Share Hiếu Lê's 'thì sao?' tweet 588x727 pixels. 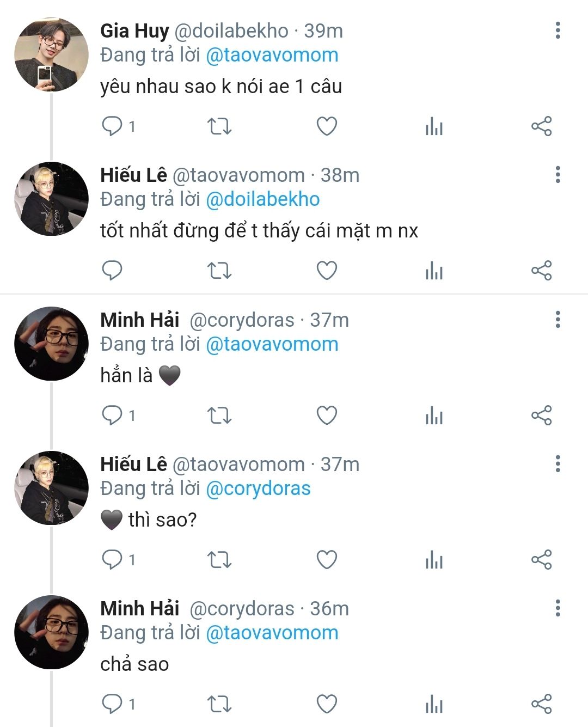pyautogui.click(x=541, y=560)
